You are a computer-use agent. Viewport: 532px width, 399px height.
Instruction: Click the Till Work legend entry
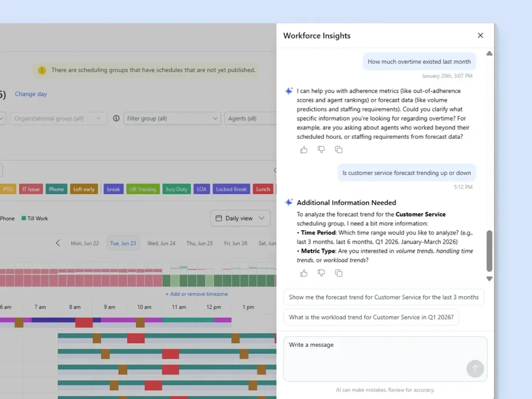tap(35, 218)
